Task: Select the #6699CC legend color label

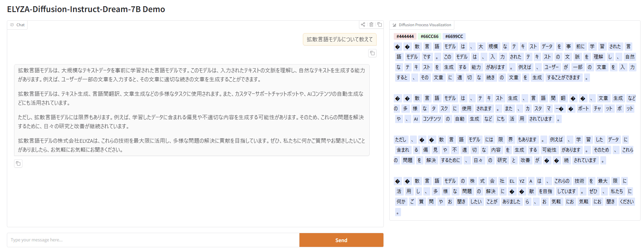Action: coord(454,37)
